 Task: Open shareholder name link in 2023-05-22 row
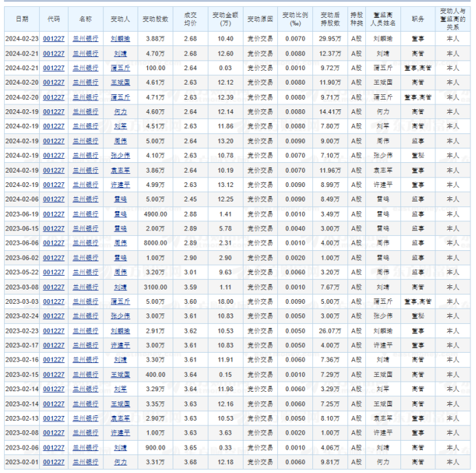click(x=120, y=272)
